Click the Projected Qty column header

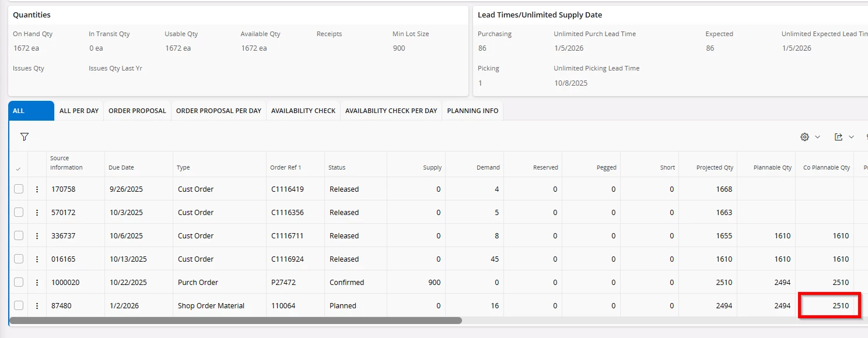point(715,167)
